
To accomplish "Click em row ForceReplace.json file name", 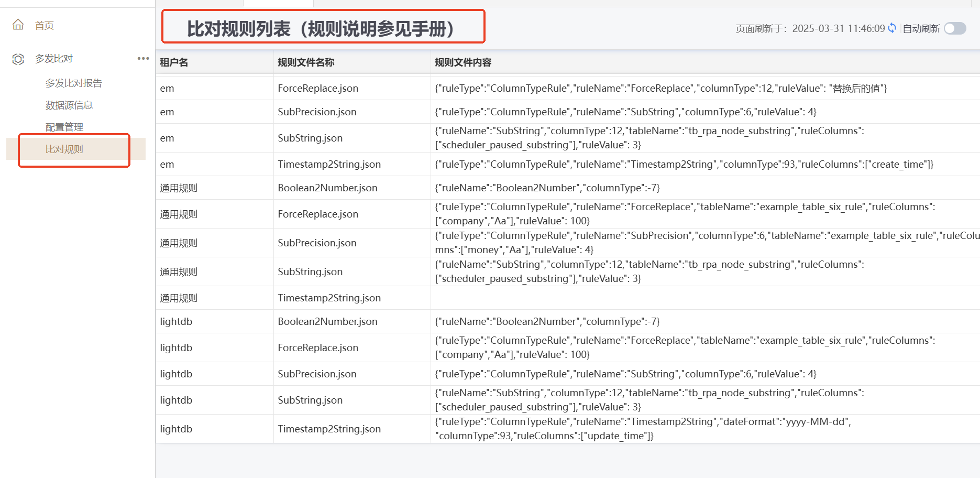I will 318,88.
